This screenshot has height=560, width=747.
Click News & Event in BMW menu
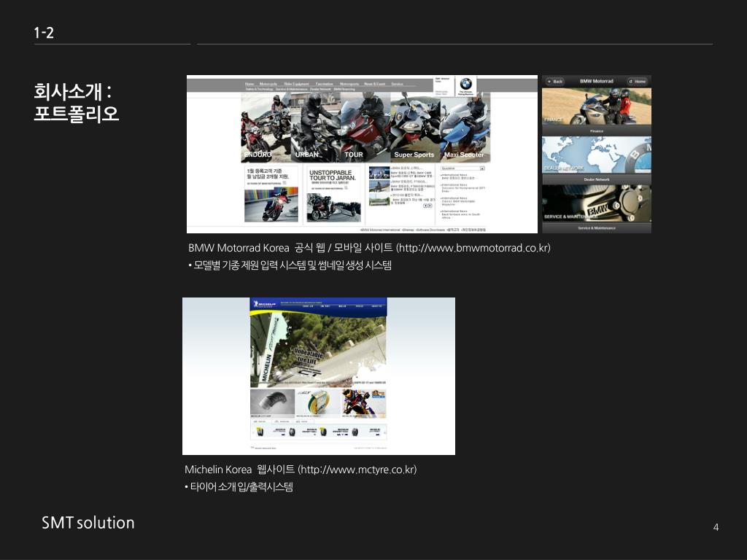[x=375, y=84]
